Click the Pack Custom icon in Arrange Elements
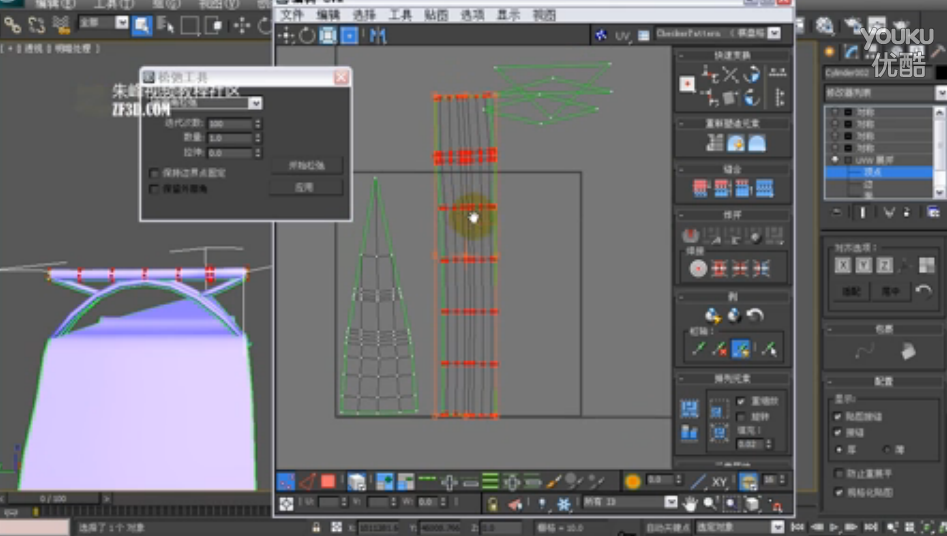Image resolution: width=947 pixels, height=536 pixels. point(689,409)
